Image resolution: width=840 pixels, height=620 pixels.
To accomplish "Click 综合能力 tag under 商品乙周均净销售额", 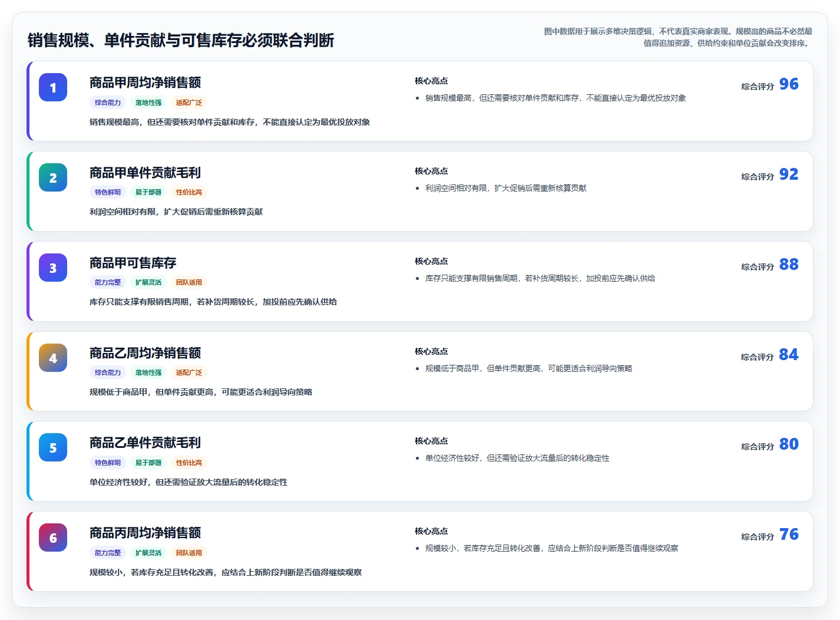I will tap(108, 372).
